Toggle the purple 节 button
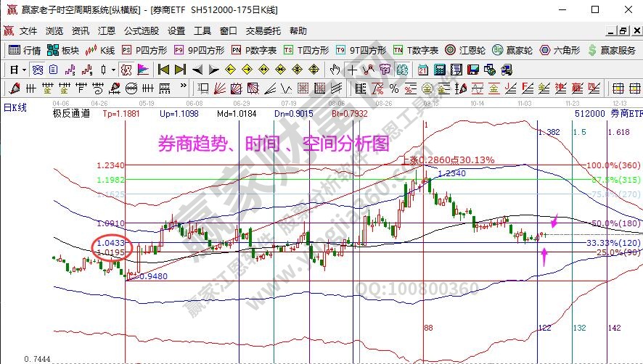This screenshot has width=643, height=364. tap(385, 70)
